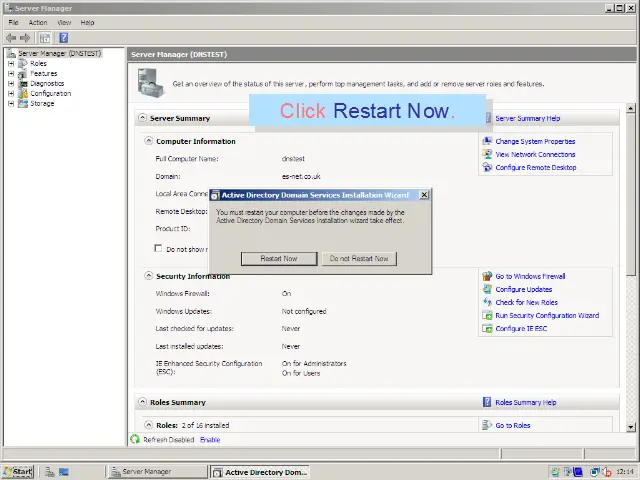Expand the Features tree node
This screenshot has width=640, height=480.
(11, 73)
